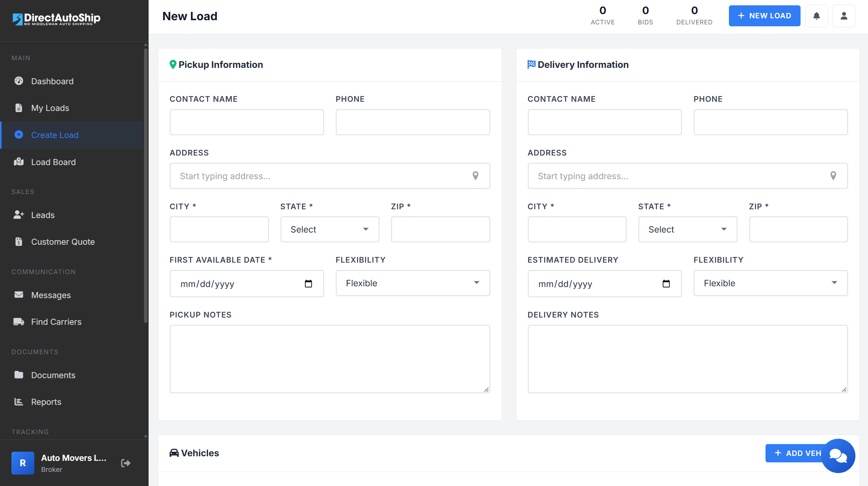Open the notifications bell icon
868x486 pixels.
(x=816, y=16)
